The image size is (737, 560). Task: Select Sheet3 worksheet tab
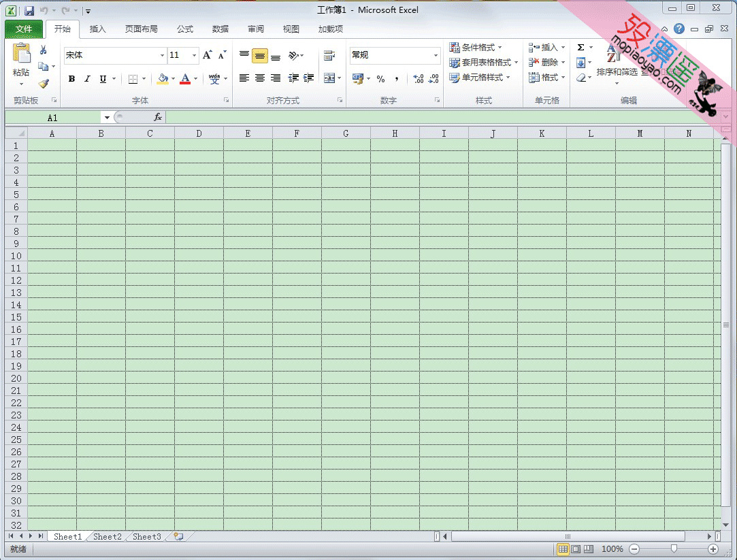[146, 536]
